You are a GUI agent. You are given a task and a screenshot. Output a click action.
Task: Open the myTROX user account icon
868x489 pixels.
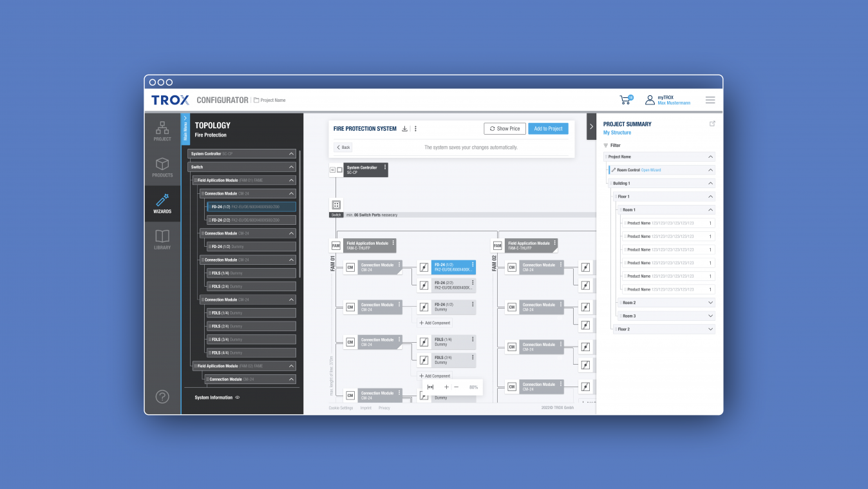coord(650,100)
